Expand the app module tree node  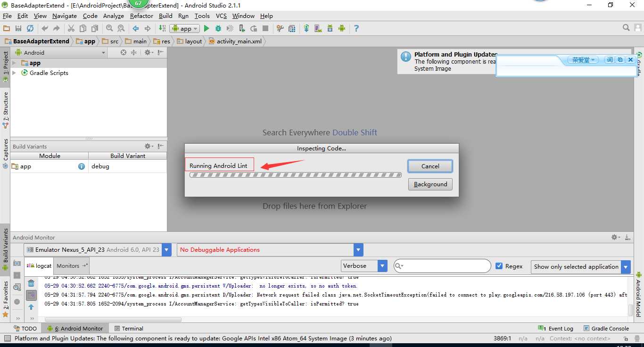point(14,63)
